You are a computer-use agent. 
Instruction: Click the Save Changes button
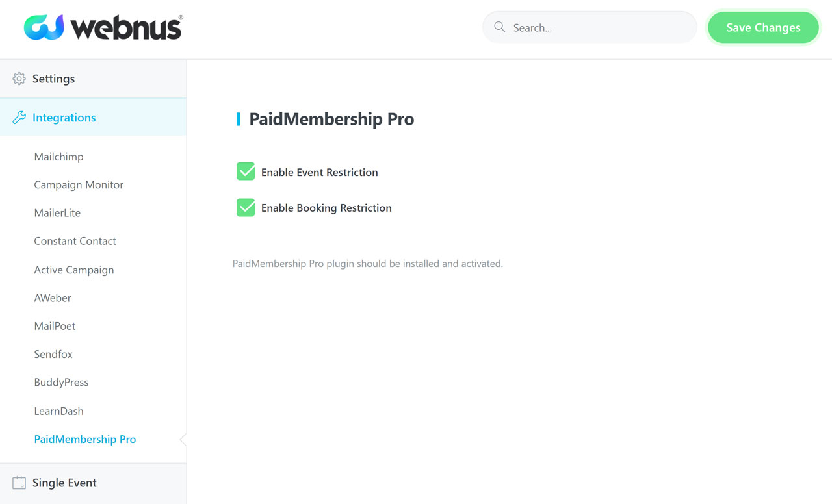coord(763,27)
